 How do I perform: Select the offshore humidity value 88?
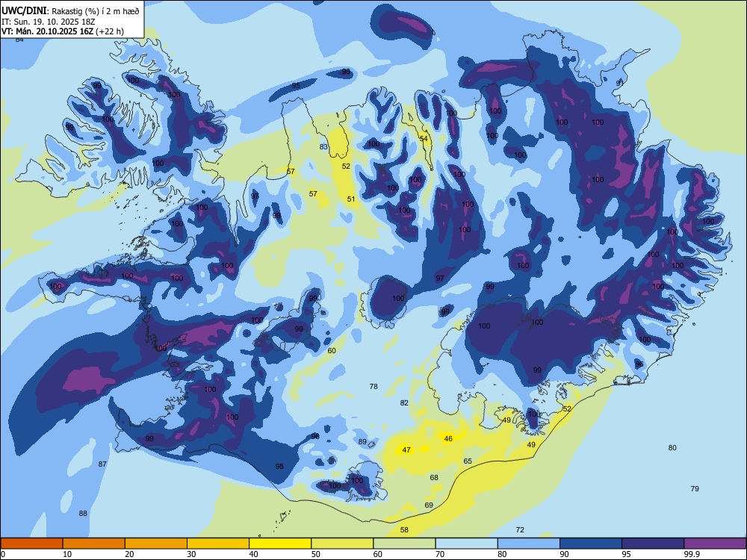point(83,514)
